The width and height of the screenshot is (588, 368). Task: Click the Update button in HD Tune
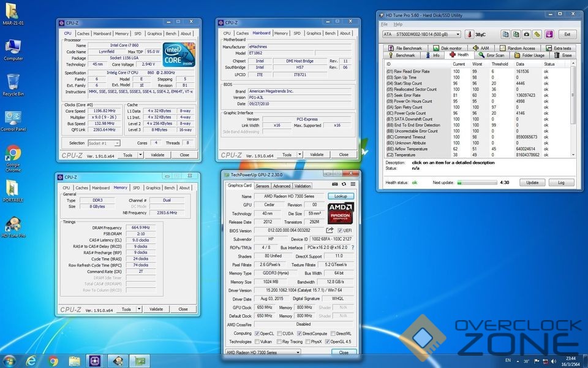532,182
